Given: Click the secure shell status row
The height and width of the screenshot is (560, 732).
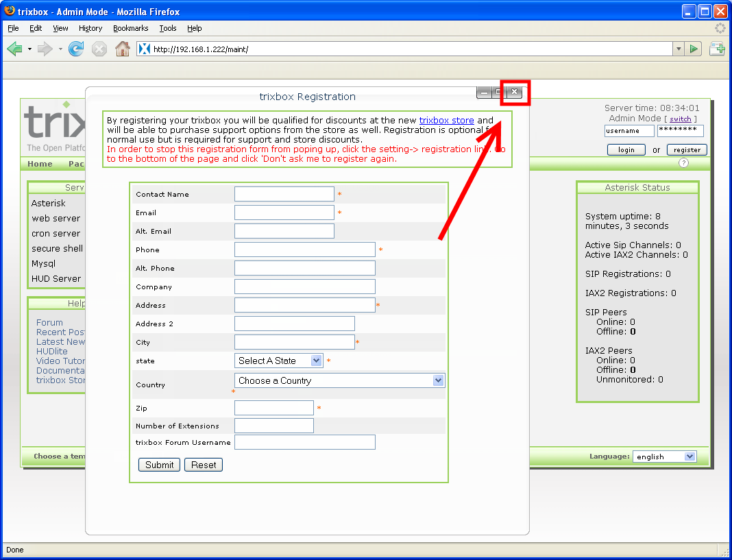Looking at the screenshot, I should [58, 249].
